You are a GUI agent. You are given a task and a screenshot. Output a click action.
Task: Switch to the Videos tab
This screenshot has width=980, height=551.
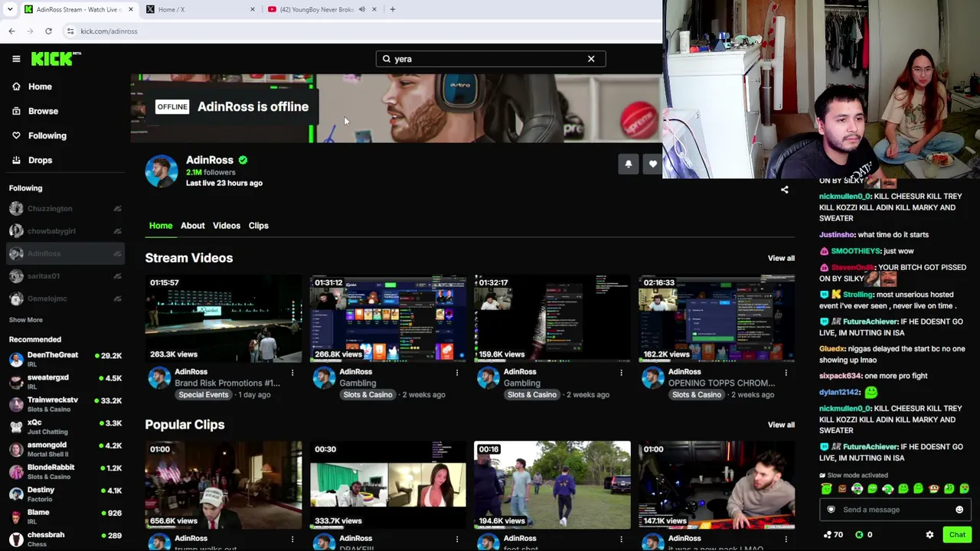[227, 226]
